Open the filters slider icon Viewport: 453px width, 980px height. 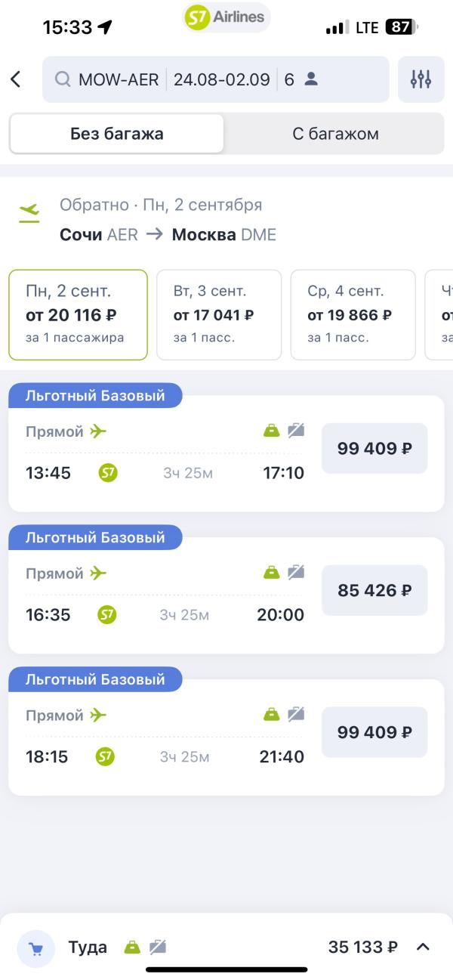point(421,79)
